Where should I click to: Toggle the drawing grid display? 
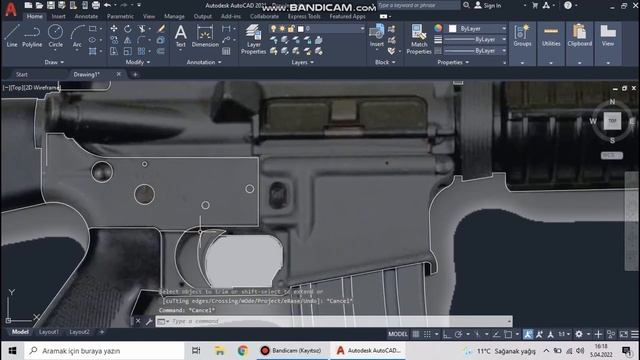point(416,334)
